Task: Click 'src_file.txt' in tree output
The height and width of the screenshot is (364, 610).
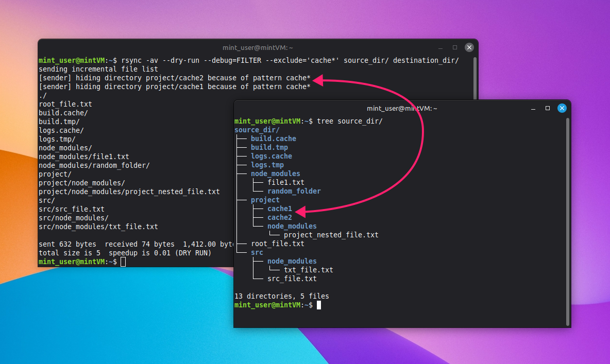Action: pyautogui.click(x=292, y=279)
